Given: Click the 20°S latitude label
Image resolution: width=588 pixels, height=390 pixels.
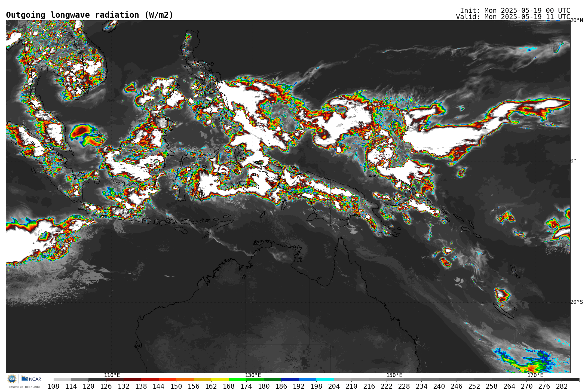Looking at the screenshot, I should click(577, 302).
